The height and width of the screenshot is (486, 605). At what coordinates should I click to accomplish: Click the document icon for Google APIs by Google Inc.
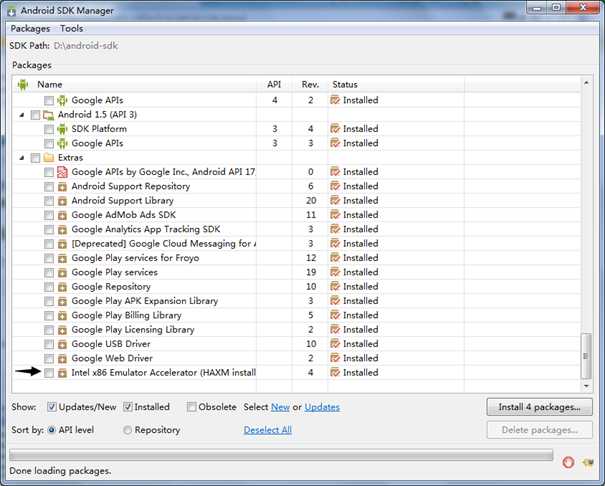pos(62,172)
